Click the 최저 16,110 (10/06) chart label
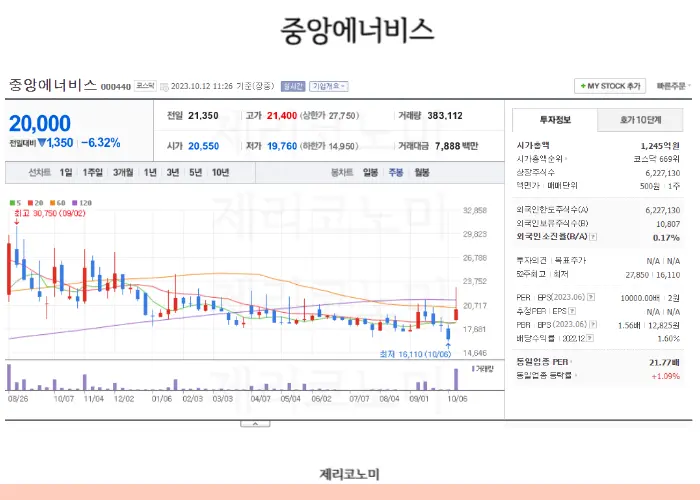This screenshot has height=500, width=700. pyautogui.click(x=416, y=354)
